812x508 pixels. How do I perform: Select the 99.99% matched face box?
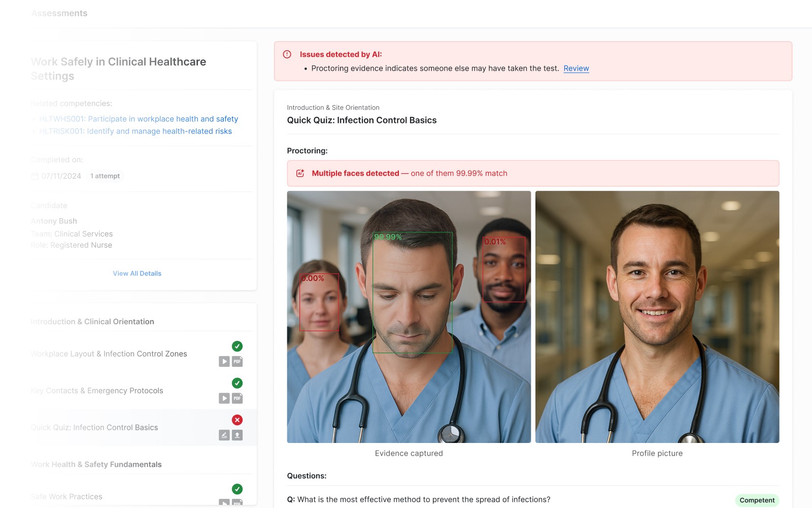412,293
